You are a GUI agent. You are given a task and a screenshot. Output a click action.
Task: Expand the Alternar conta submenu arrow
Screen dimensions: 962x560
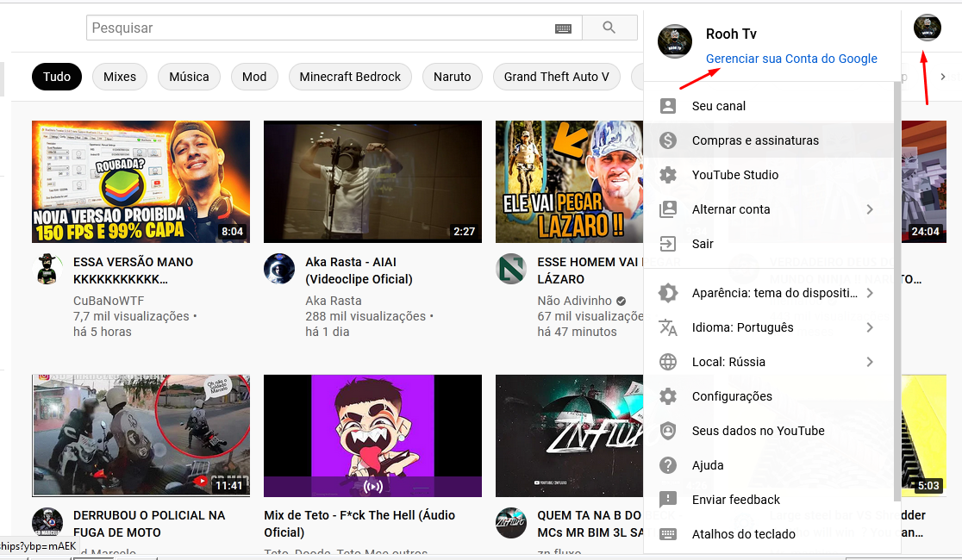[870, 209]
